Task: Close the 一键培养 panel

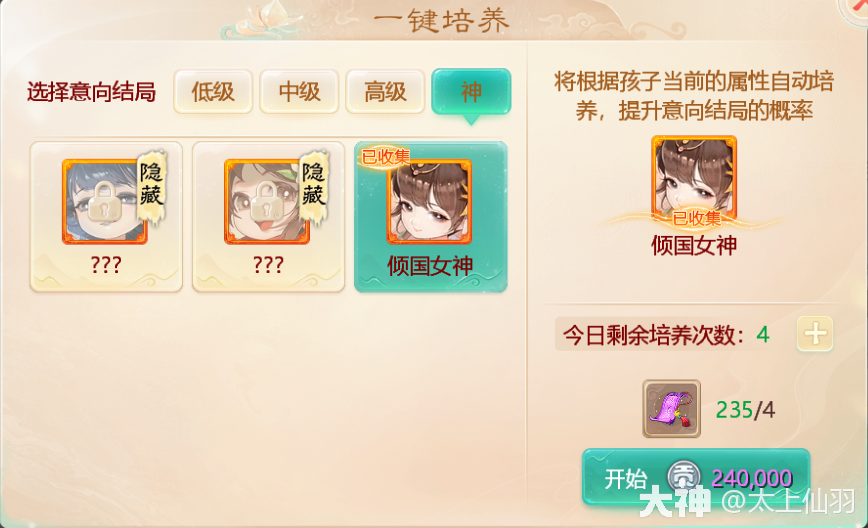Action: click(x=854, y=8)
